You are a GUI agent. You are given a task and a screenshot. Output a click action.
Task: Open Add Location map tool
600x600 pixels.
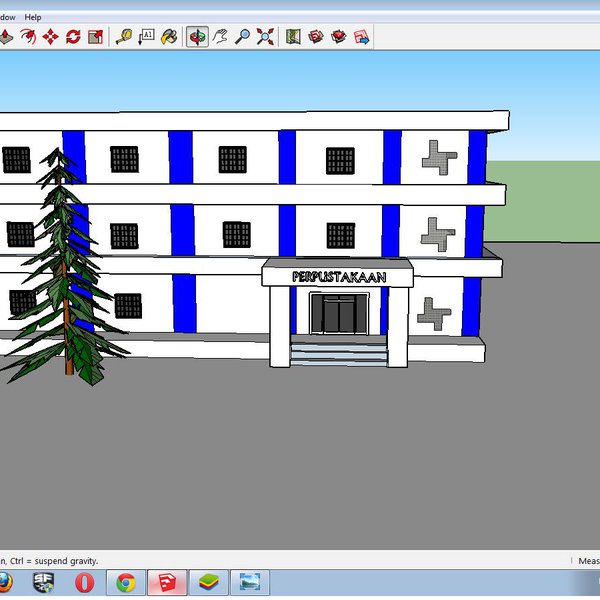[293, 37]
